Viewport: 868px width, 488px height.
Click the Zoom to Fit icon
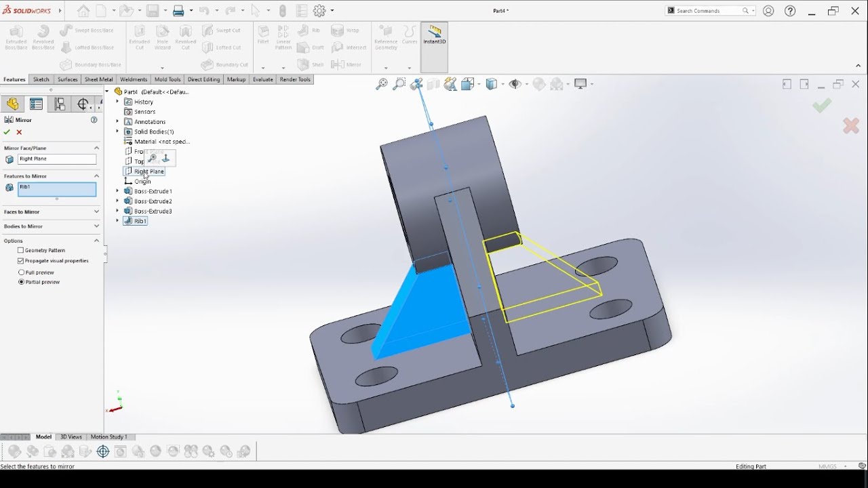[382, 84]
